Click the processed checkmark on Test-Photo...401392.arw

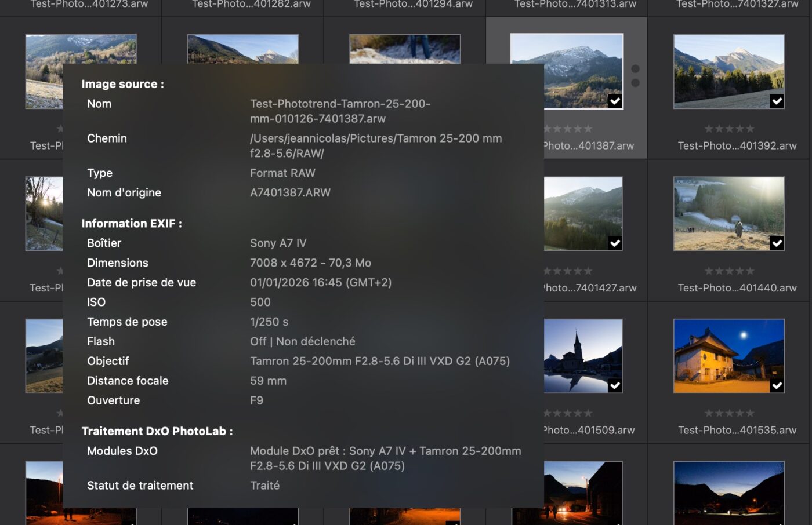[x=777, y=101]
